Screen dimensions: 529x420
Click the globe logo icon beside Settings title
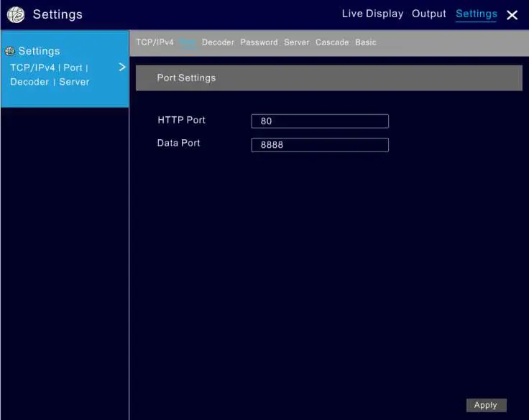(16, 15)
